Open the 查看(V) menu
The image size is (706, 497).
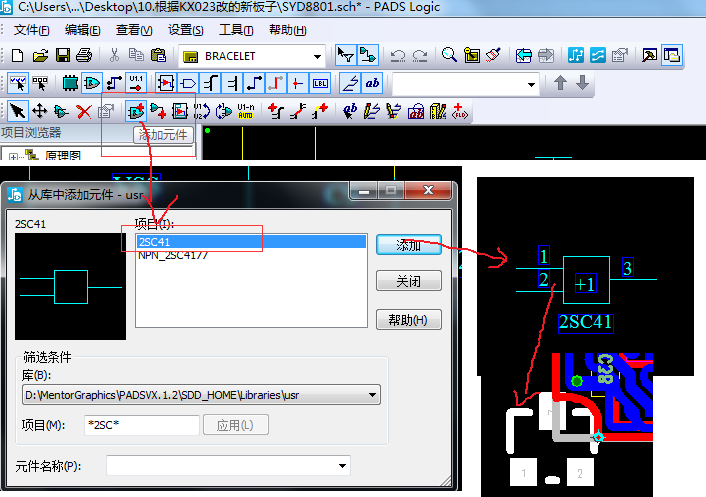[134, 30]
